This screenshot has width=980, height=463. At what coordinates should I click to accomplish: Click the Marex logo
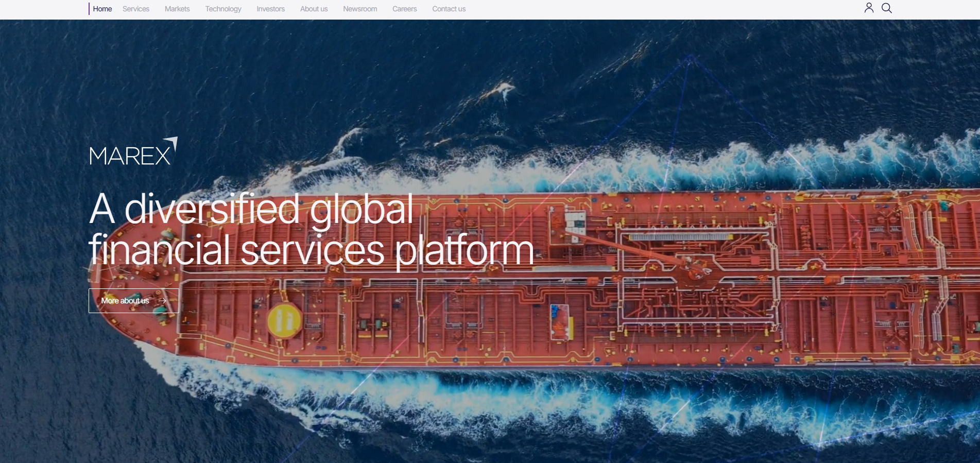133,151
